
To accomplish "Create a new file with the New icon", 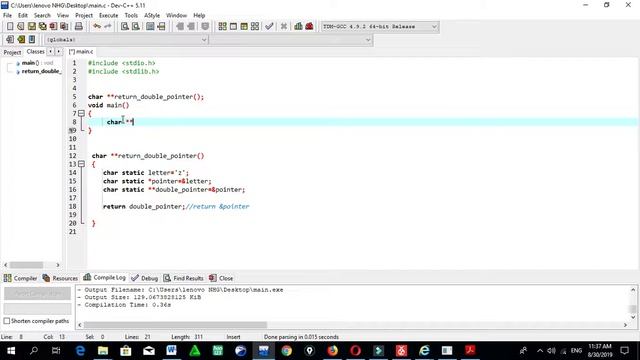I will (10, 27).
